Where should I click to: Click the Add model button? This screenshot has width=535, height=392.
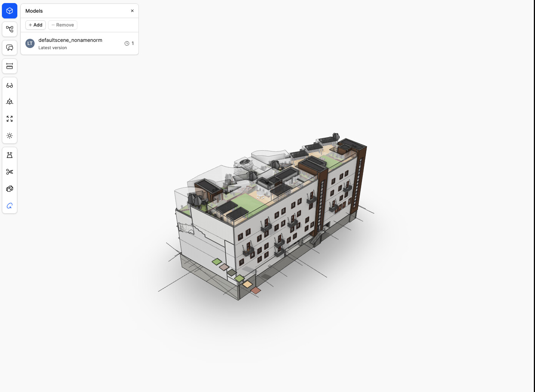click(35, 25)
